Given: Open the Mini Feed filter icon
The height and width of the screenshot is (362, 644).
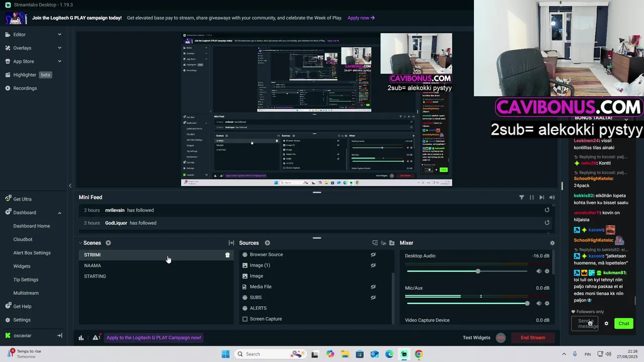Looking at the screenshot, I should click(521, 198).
